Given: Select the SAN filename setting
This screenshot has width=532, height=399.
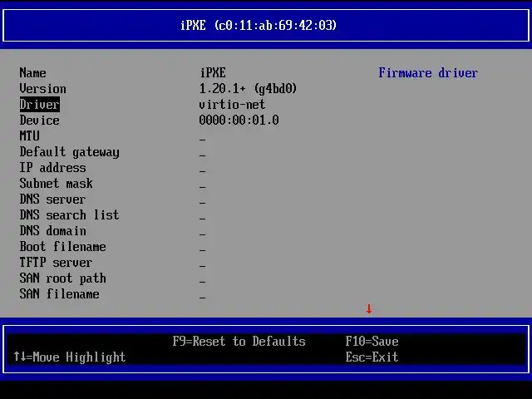Looking at the screenshot, I should pyautogui.click(x=59, y=294).
